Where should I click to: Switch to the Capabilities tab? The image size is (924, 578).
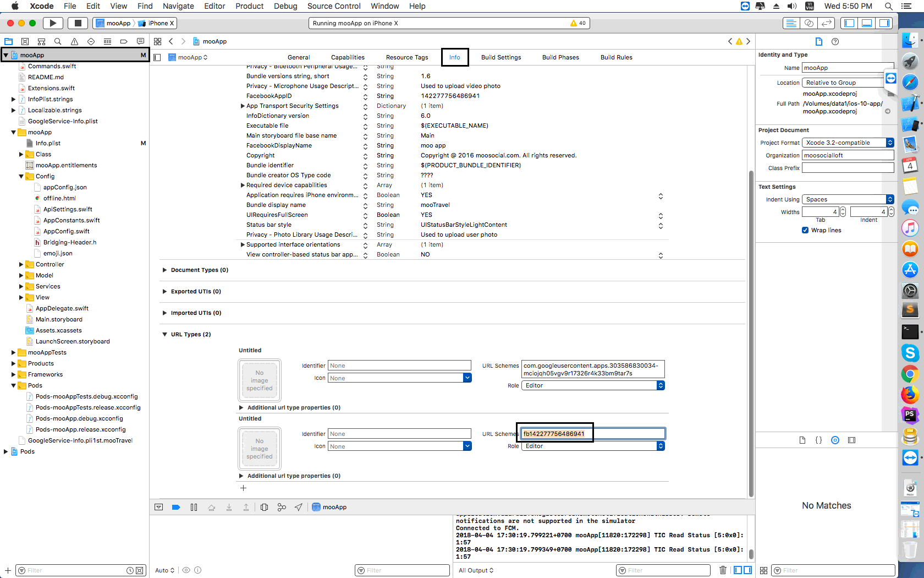348,57
